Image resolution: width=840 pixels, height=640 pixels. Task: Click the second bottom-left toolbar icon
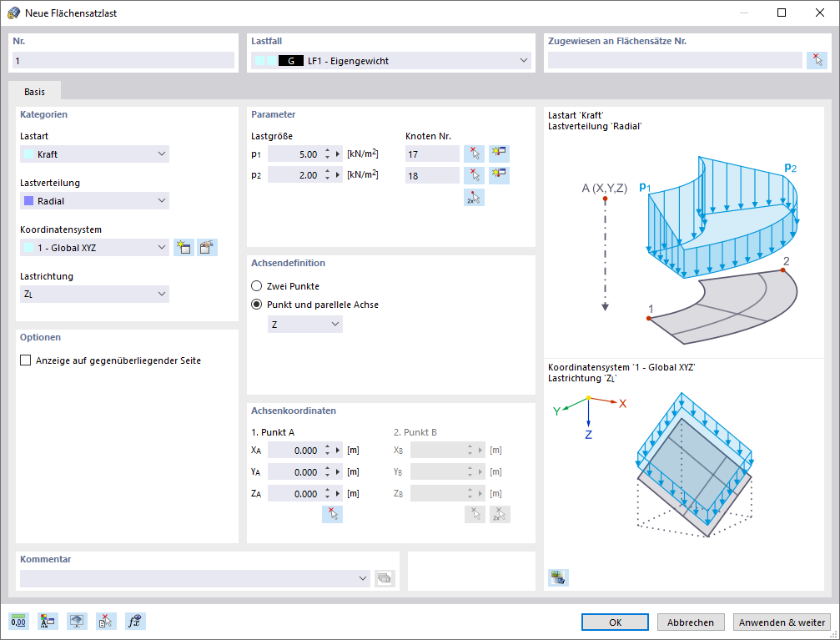pos(48,622)
